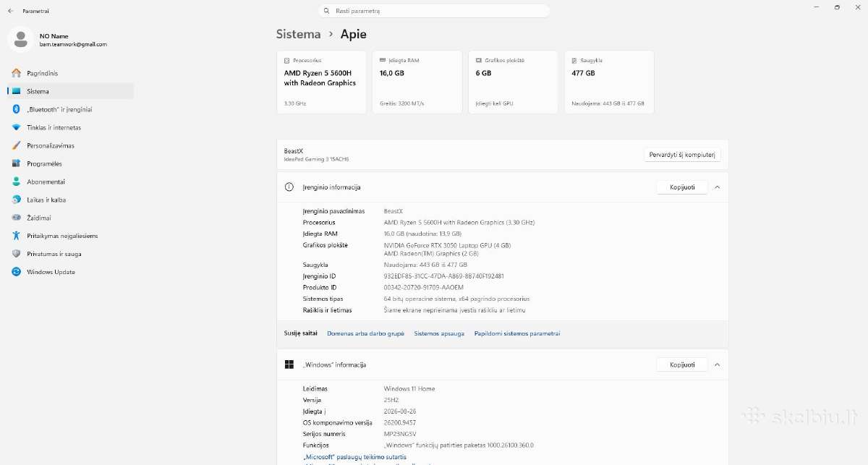Open Domenas arba darbo grupė link
Image resolution: width=868 pixels, height=465 pixels.
coord(365,333)
